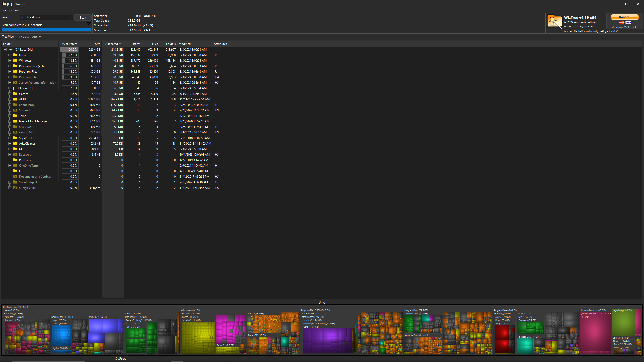Click the Users folder icon
Viewport: 644px width, 362px height.
[x=15, y=55]
